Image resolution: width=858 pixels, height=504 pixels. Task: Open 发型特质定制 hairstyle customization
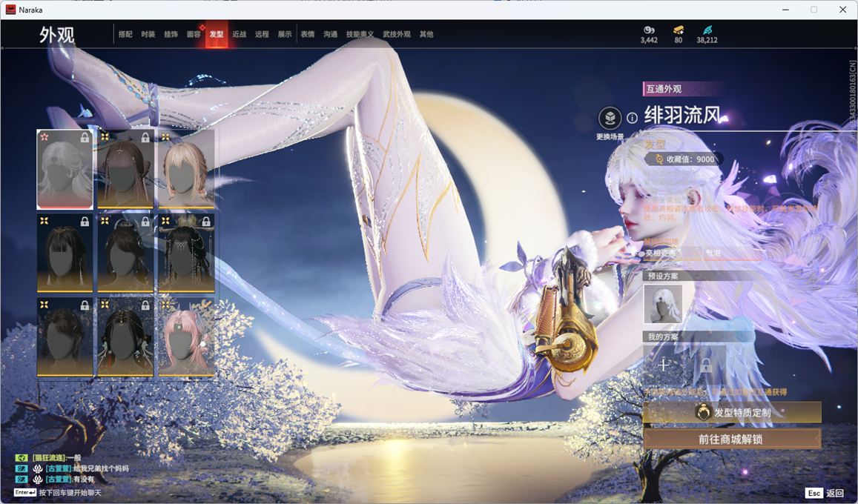pos(732,412)
